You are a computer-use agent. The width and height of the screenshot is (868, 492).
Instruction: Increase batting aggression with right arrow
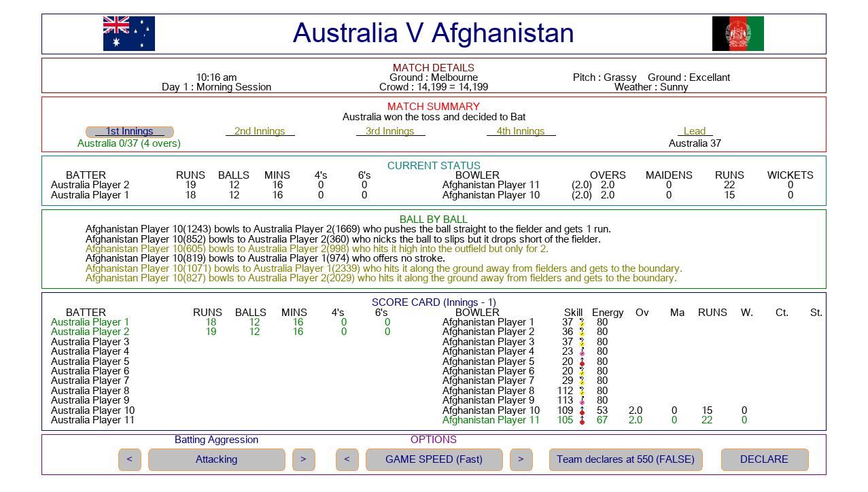tap(303, 460)
